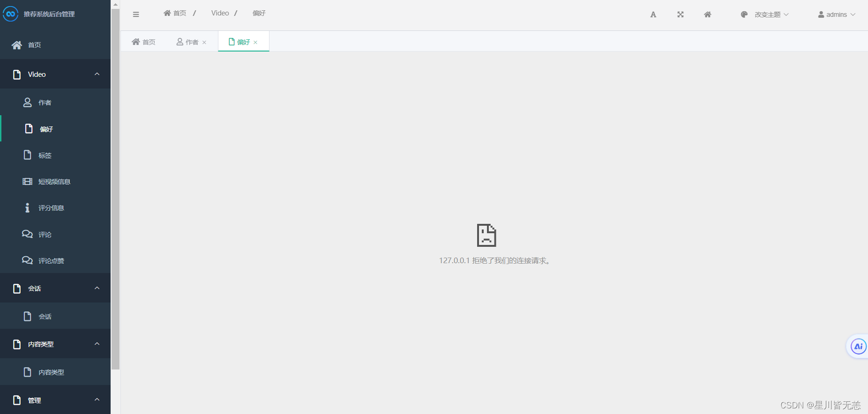868x414 pixels.
Task: Click the file icon beside 标签
Action: 28,155
